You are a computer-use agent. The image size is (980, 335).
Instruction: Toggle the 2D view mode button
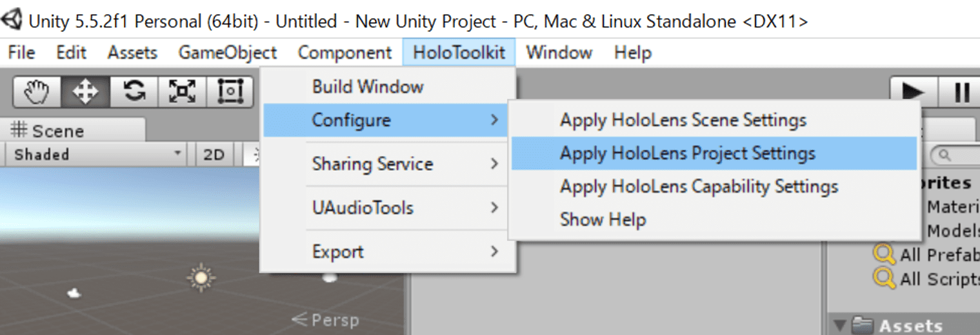[x=214, y=155]
